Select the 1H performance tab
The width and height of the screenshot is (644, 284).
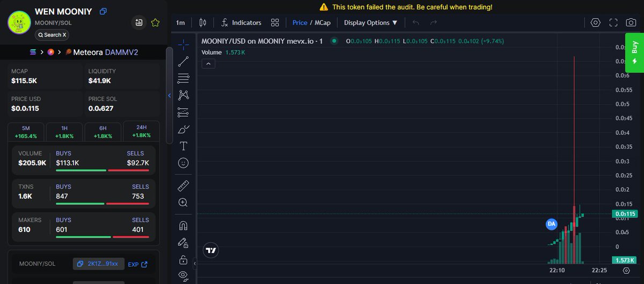point(64,132)
